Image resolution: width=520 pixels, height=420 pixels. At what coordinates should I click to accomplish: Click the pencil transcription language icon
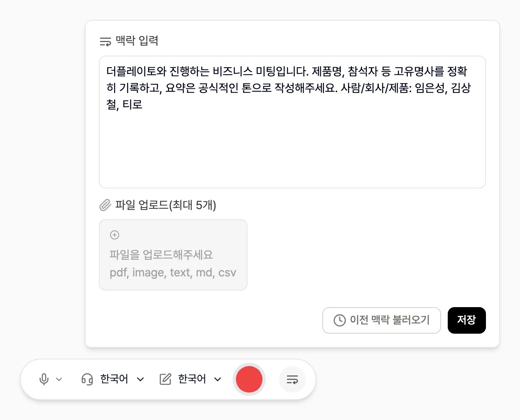point(165,379)
